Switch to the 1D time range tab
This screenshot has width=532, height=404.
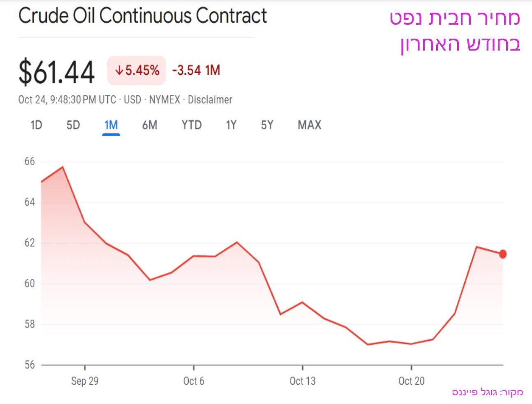click(x=36, y=125)
